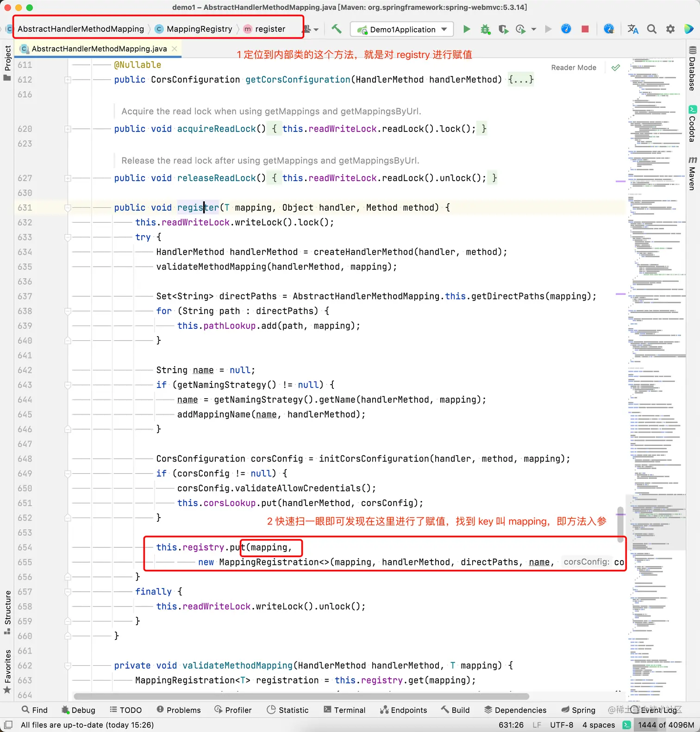Select the AbstractHandlerMethodMapping.java editor tab

(99, 49)
